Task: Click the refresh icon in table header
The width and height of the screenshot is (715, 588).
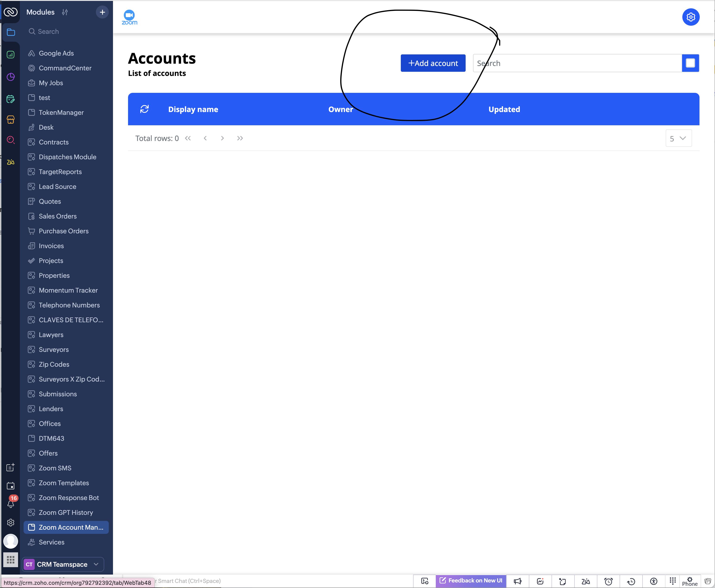Action: pyautogui.click(x=144, y=109)
